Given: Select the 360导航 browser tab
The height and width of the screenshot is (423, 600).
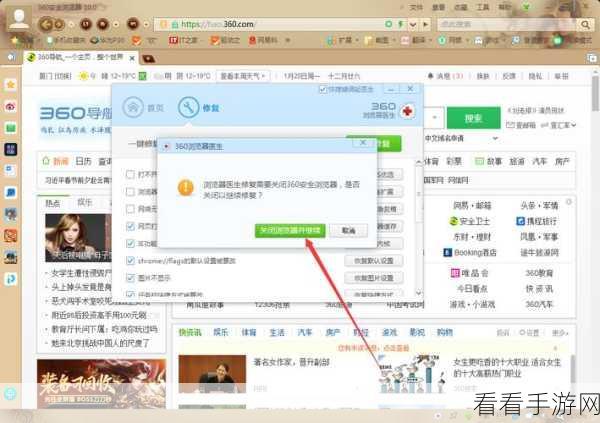Looking at the screenshot, I should [81, 58].
